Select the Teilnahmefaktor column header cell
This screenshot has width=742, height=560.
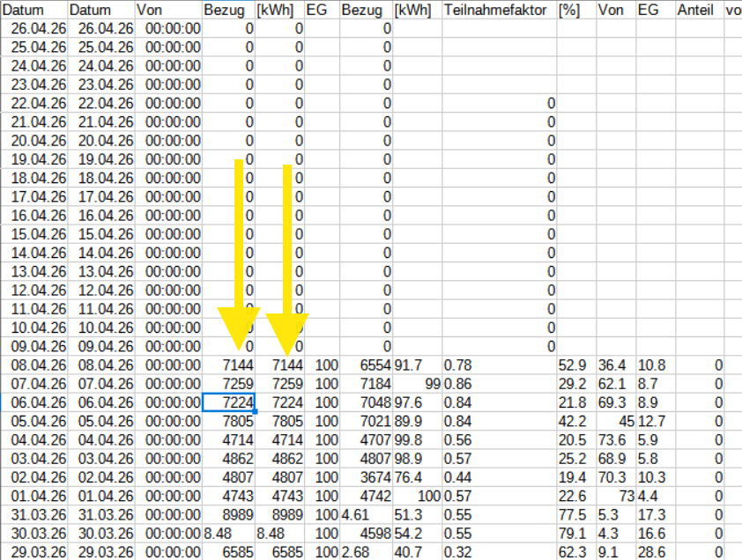(498, 10)
